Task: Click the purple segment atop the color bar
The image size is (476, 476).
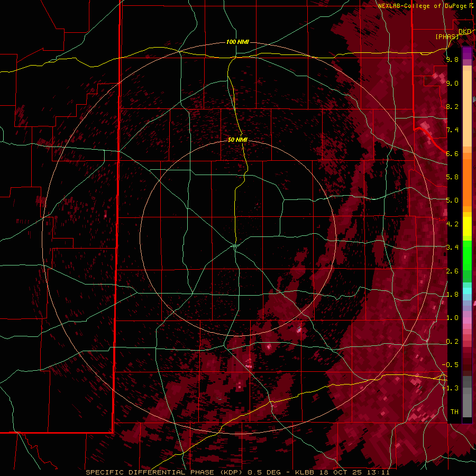Action: [x=467, y=53]
